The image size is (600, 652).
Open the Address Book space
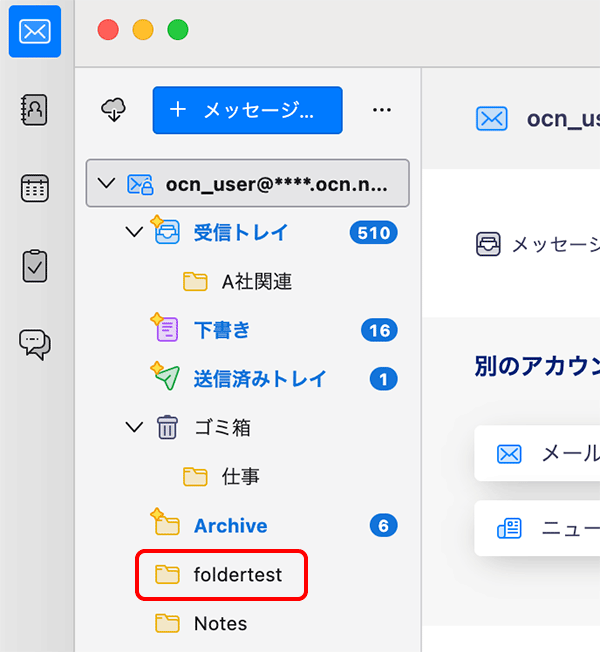[34, 110]
